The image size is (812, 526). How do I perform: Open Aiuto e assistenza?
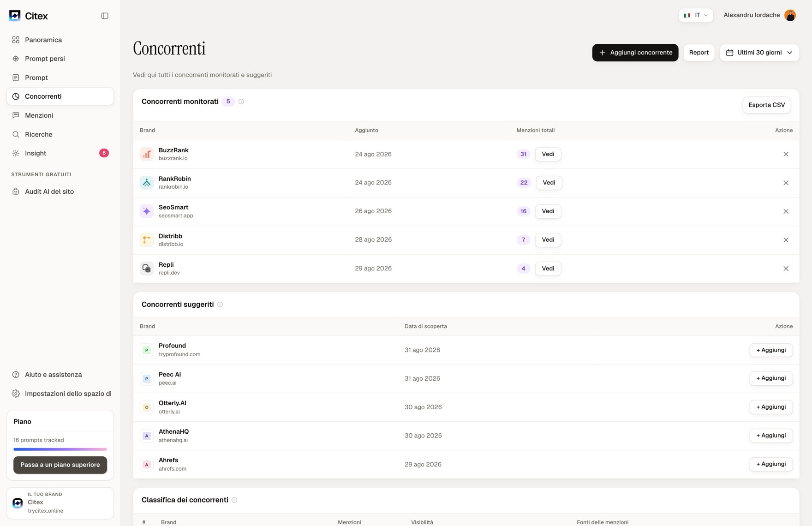coord(60,375)
